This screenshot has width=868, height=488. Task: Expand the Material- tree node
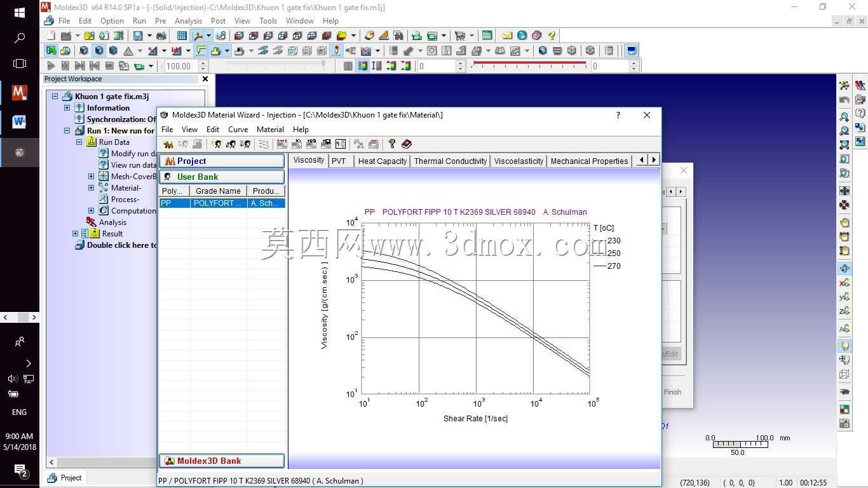(92, 188)
